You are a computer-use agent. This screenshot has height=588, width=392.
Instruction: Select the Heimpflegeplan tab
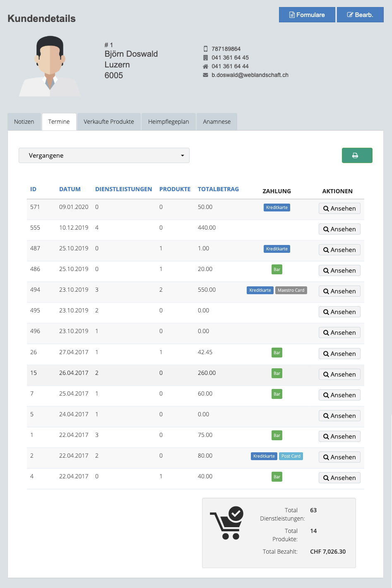coord(168,122)
